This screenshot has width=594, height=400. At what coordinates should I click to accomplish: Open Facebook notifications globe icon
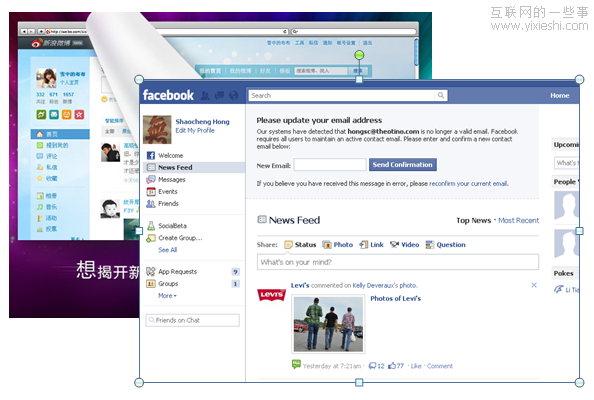(234, 95)
